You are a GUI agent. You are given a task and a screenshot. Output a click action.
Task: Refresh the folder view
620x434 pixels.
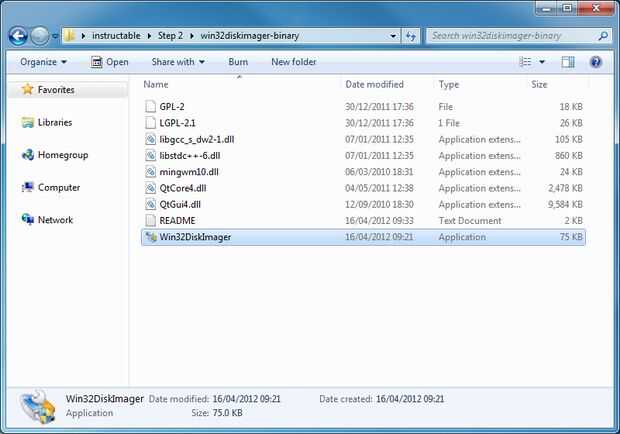[x=411, y=36]
